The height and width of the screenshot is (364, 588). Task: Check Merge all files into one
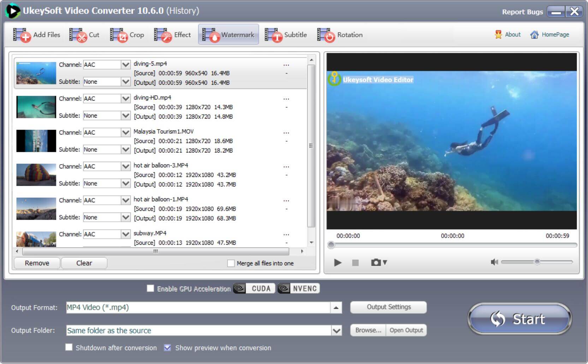click(x=231, y=263)
